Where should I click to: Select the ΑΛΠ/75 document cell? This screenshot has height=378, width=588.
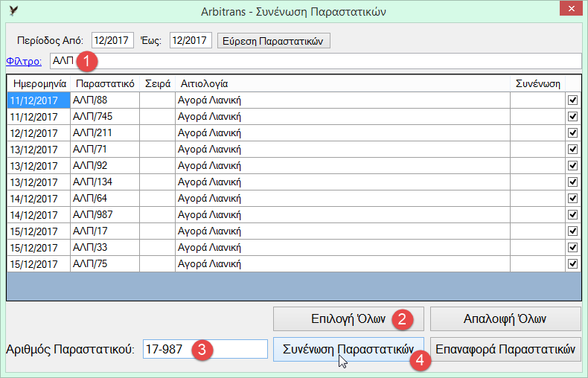[x=105, y=263]
